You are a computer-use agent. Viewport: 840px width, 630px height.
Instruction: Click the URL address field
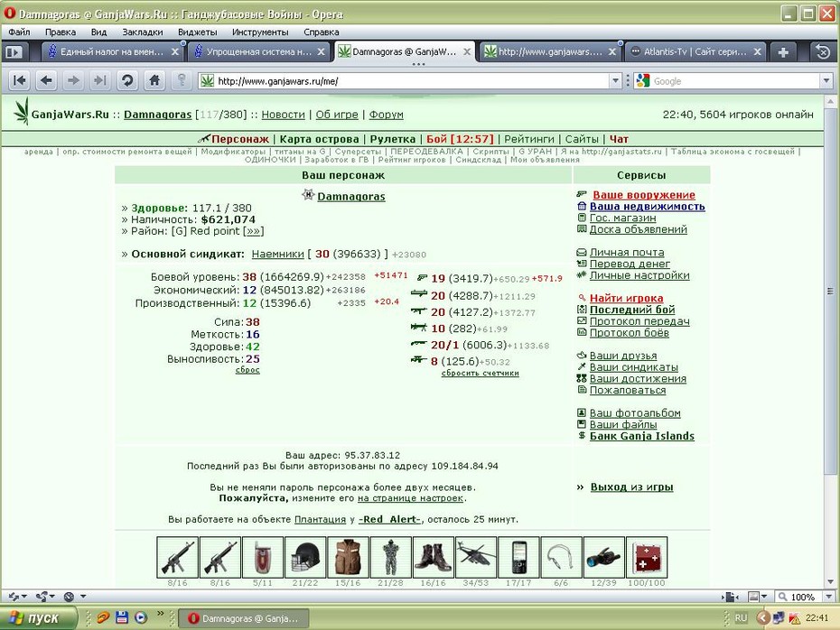(405, 81)
